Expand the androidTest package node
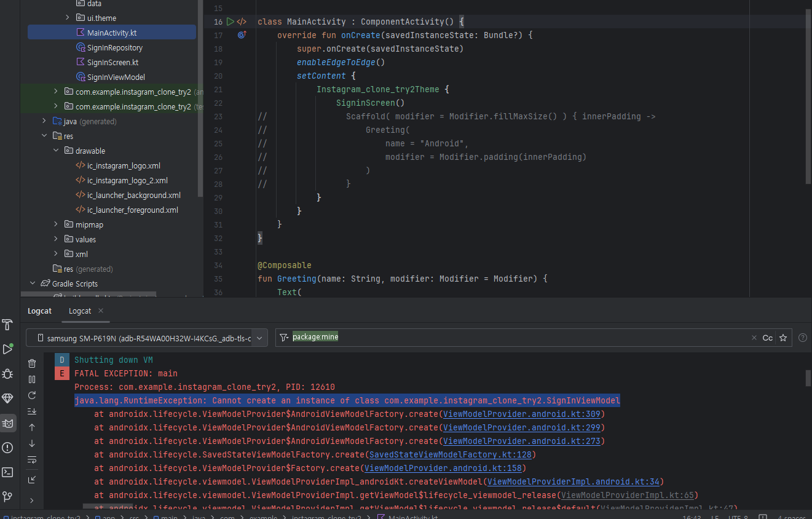812x519 pixels. point(56,92)
